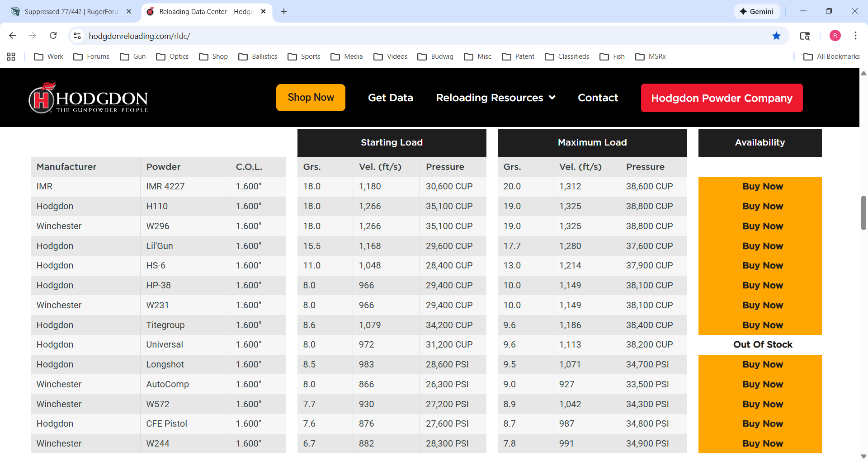Reload the current page
The width and height of the screenshot is (868, 461).
tap(53, 36)
